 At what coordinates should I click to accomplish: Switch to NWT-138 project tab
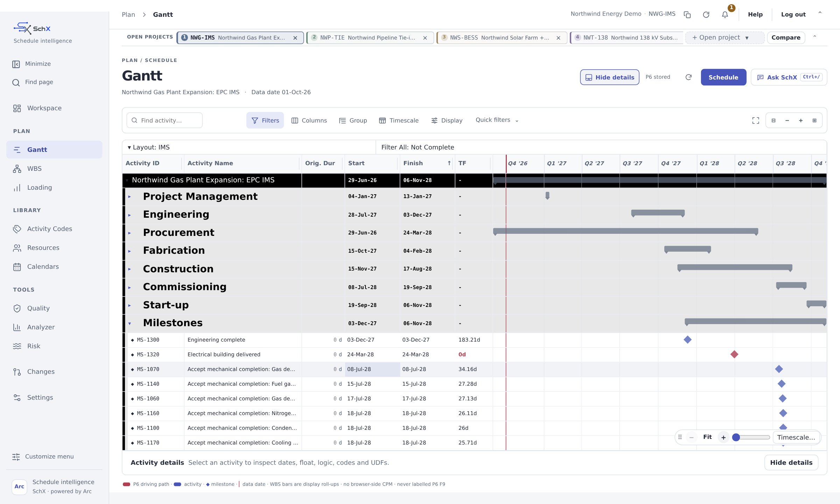pos(626,38)
